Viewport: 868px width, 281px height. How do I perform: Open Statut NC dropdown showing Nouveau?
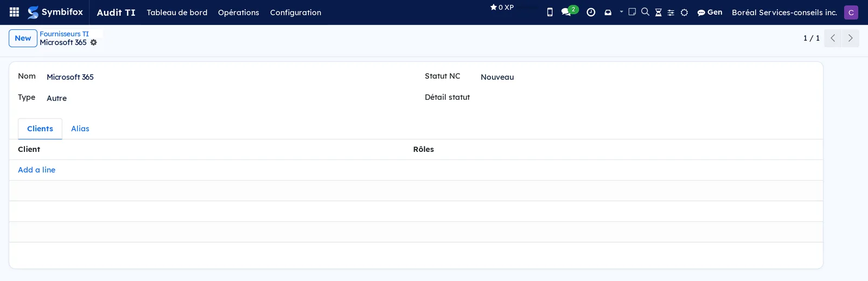pos(647,77)
